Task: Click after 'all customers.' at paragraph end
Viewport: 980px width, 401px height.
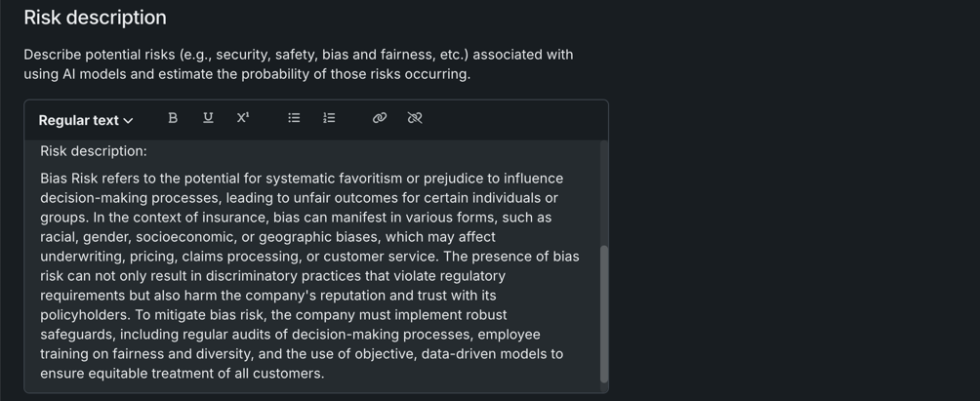Action: pos(325,374)
